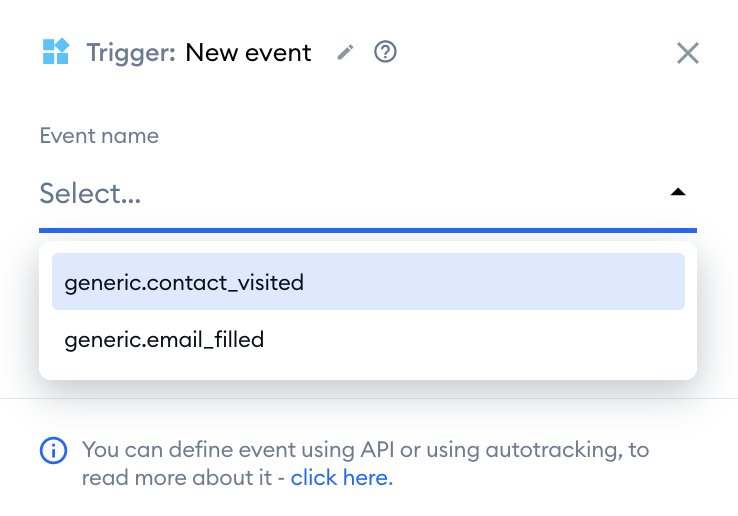The height and width of the screenshot is (516, 738).
Task: Click the Select... event name field
Action: click(x=368, y=194)
